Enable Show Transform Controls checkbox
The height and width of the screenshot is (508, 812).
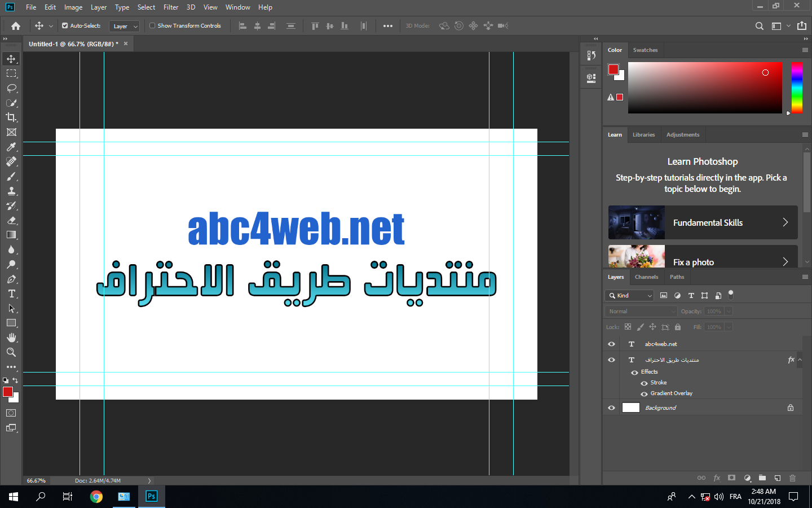point(152,25)
